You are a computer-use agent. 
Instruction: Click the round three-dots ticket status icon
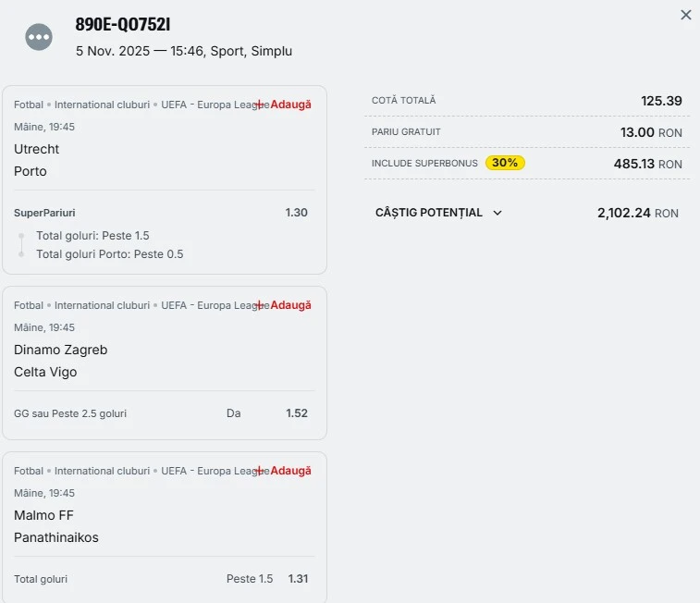click(x=39, y=37)
